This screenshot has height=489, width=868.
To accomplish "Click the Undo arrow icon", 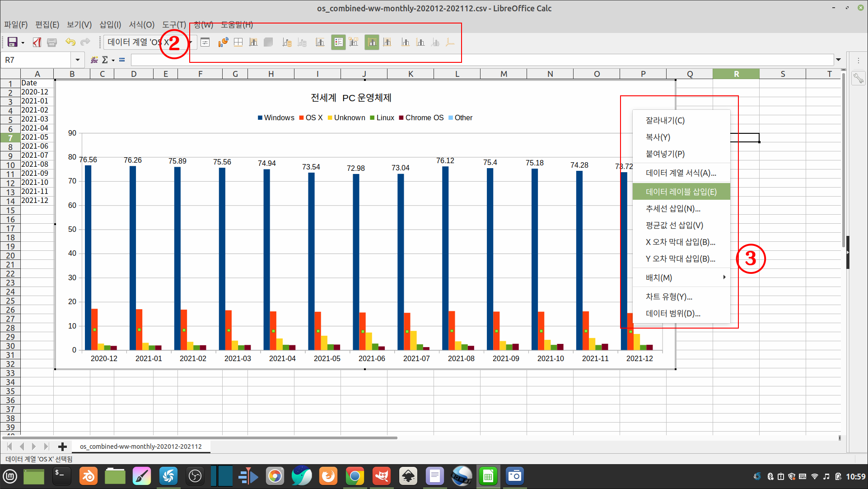I will [x=70, y=42].
